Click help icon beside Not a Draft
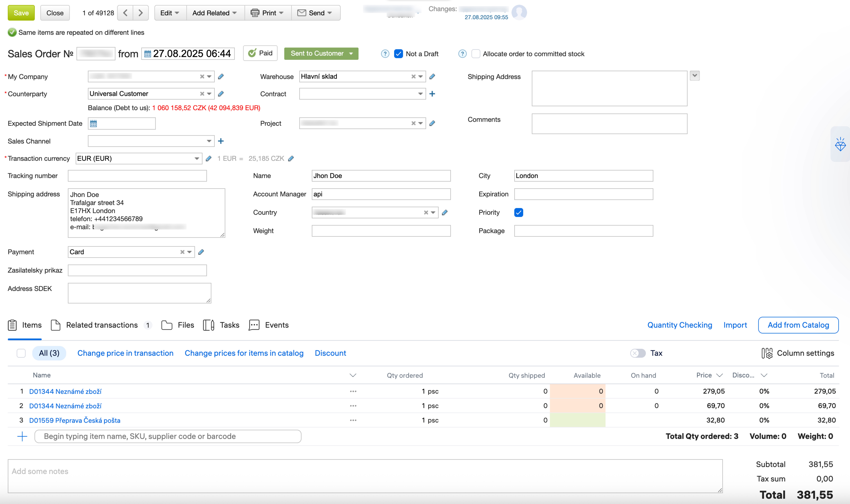Screen dimensions: 850x504 pos(385,54)
